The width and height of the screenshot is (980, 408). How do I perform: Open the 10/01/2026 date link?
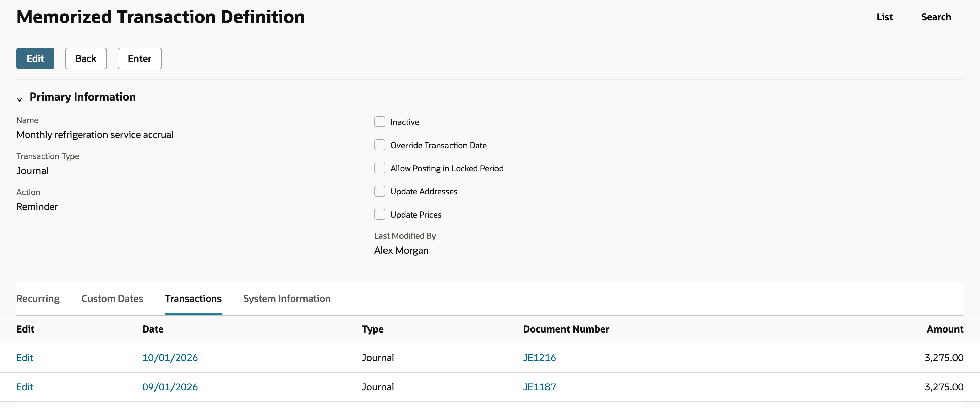170,358
